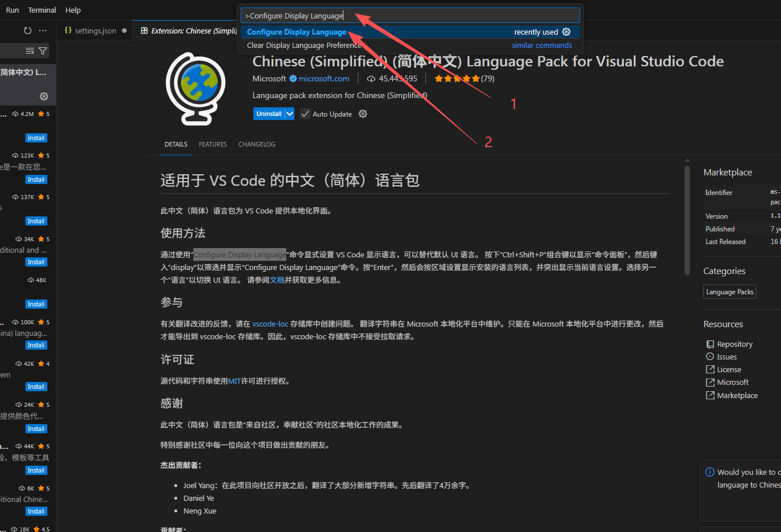
Task: Switch to the CHANGELOG tab
Action: [x=257, y=144]
